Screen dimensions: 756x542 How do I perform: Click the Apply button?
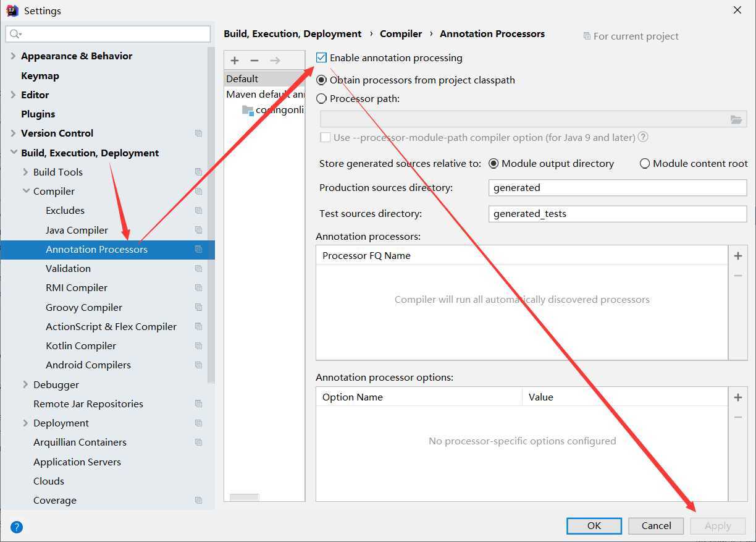tap(718, 526)
